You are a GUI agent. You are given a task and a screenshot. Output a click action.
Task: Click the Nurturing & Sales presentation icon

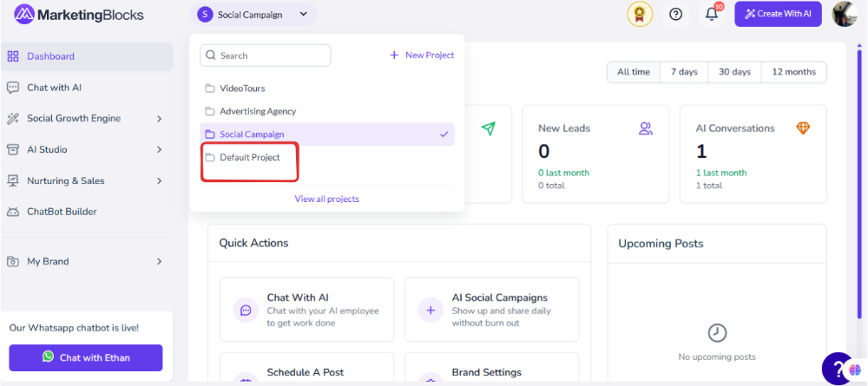pyautogui.click(x=13, y=180)
